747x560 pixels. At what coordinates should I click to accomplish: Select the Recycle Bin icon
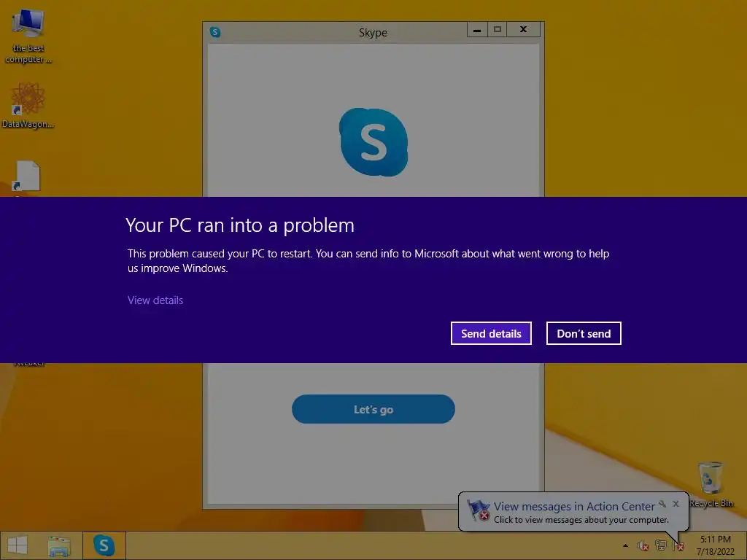coord(711,484)
